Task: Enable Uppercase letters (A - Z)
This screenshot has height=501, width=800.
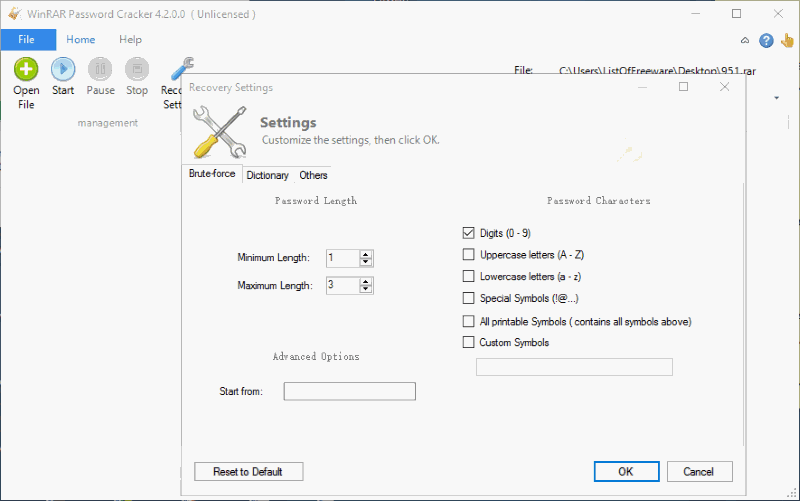Action: point(468,255)
